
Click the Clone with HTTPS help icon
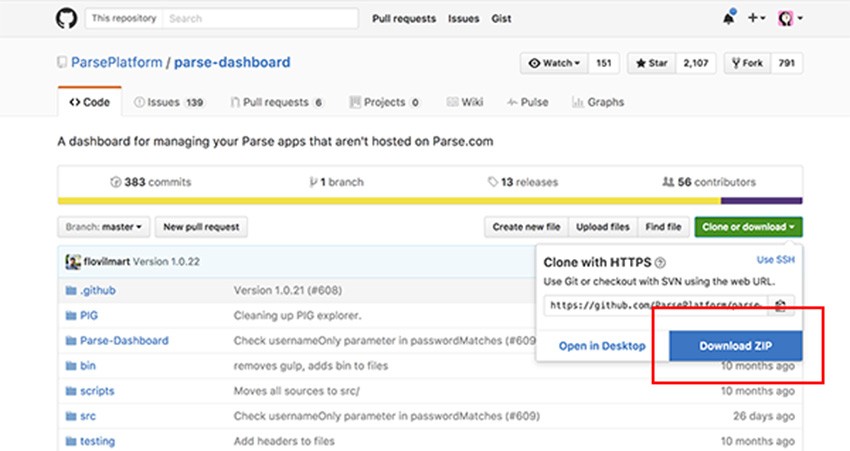(660, 263)
